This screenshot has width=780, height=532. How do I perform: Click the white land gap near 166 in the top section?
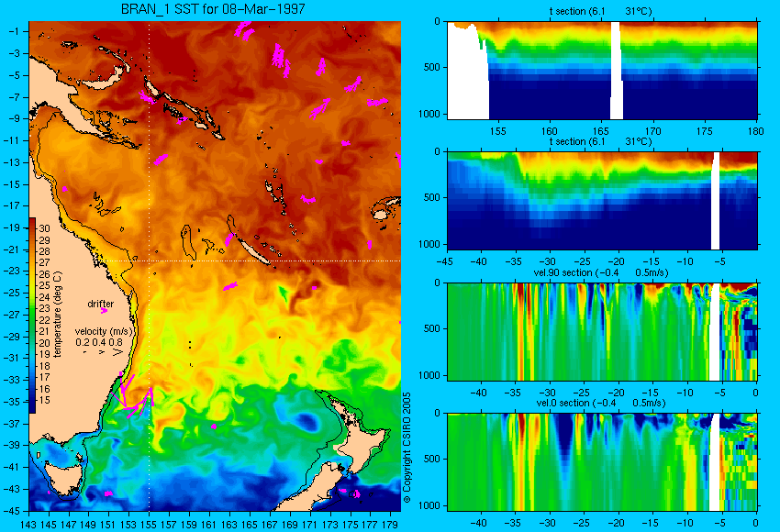point(616,70)
